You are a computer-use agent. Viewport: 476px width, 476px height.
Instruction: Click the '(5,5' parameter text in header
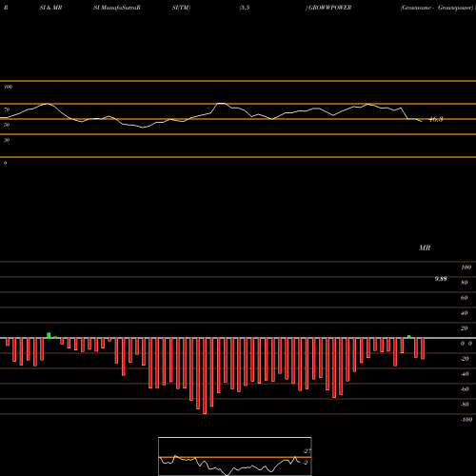pos(245,8)
